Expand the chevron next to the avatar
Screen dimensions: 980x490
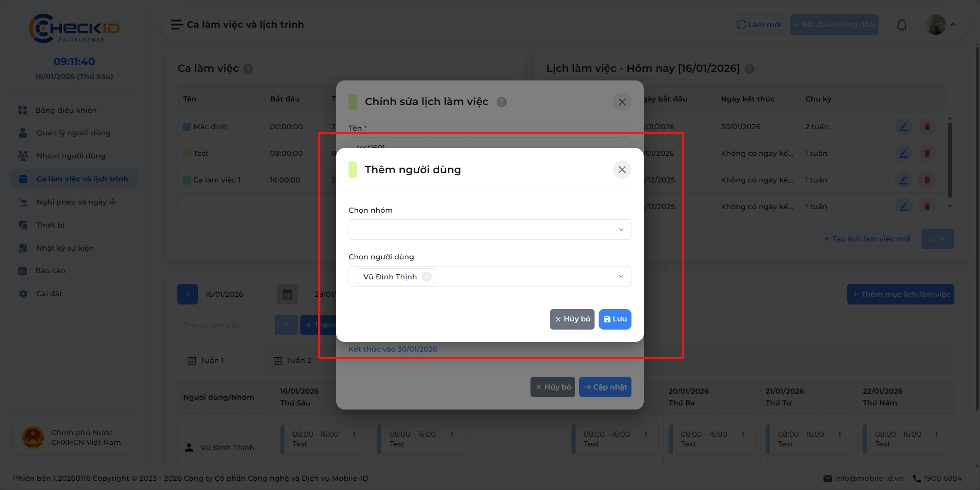click(952, 25)
